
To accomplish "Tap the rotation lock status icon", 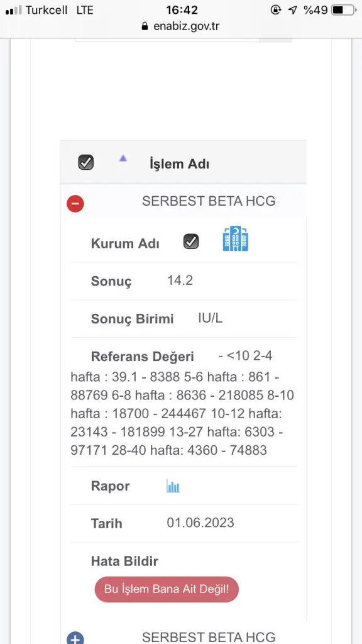I will coord(276,10).
